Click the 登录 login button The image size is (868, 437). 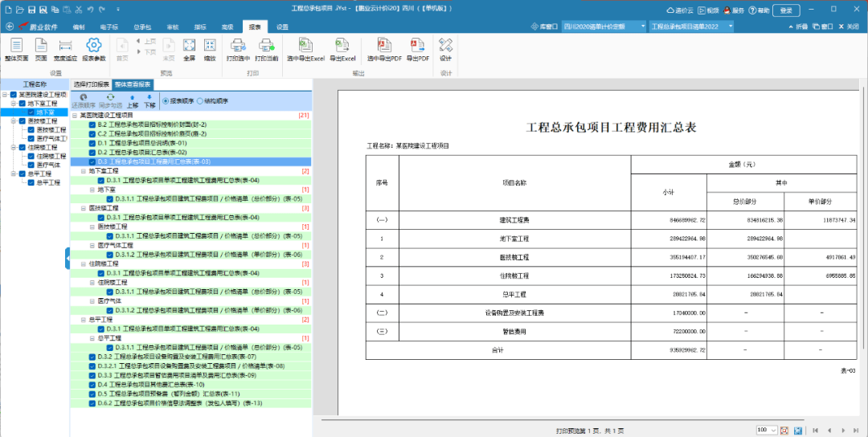tap(786, 10)
